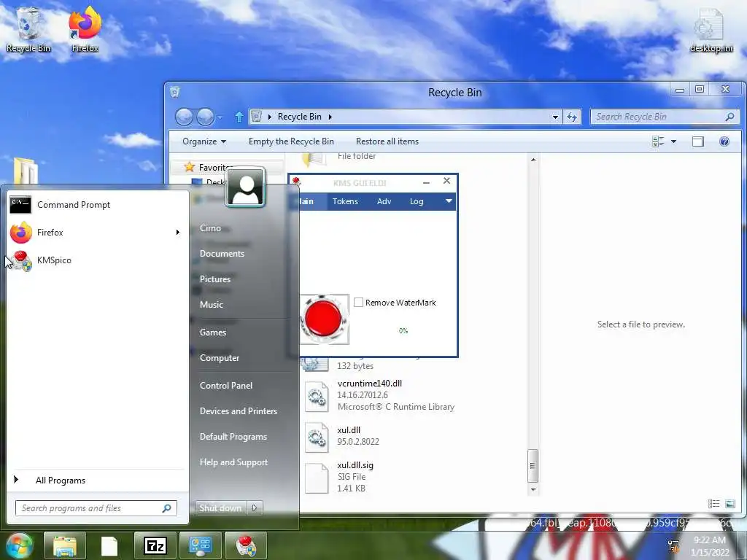The width and height of the screenshot is (747, 560).
Task: Open the 7z taskbar icon
Action: tap(155, 546)
